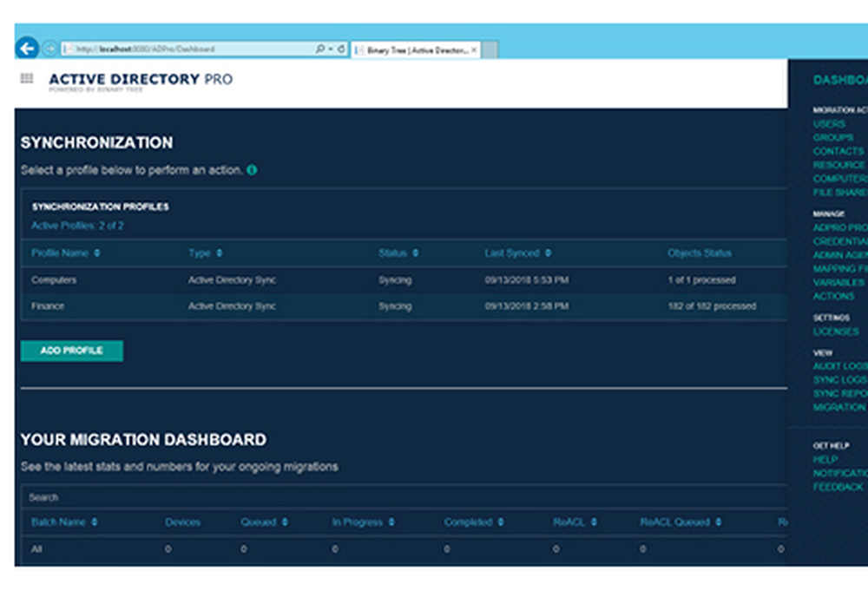Image resolution: width=868 pixels, height=597 pixels.
Task: Click the browser back arrow button
Action: (27, 49)
